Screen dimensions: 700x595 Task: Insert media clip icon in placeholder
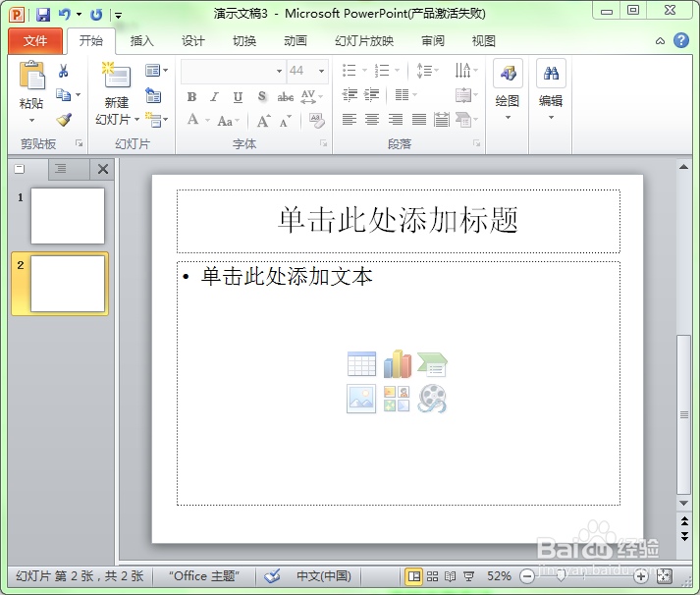pyautogui.click(x=432, y=399)
